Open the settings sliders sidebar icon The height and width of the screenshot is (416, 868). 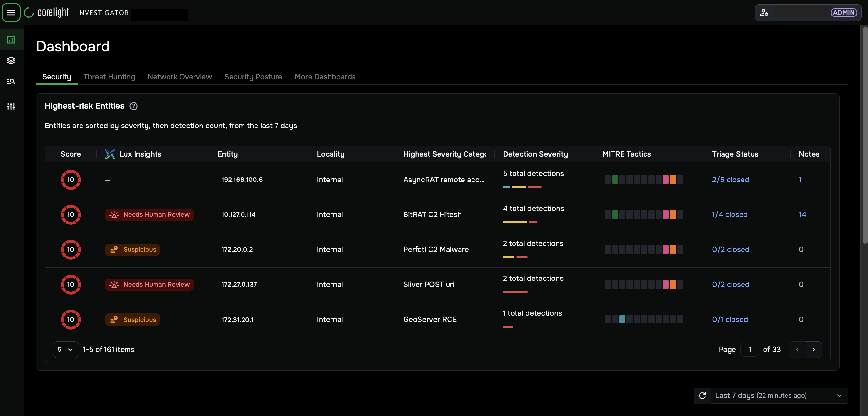pyautogui.click(x=11, y=106)
